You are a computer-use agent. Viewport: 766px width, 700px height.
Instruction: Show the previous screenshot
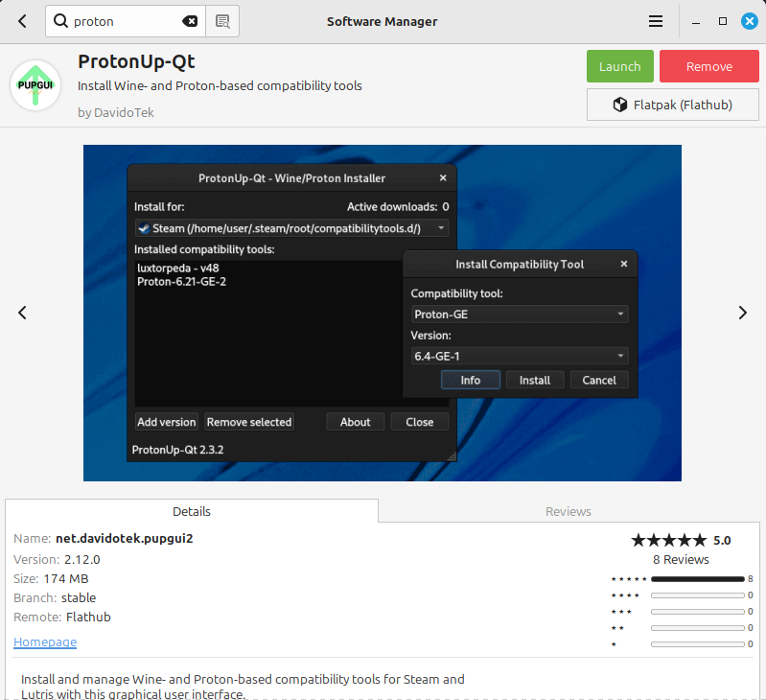pyautogui.click(x=22, y=313)
